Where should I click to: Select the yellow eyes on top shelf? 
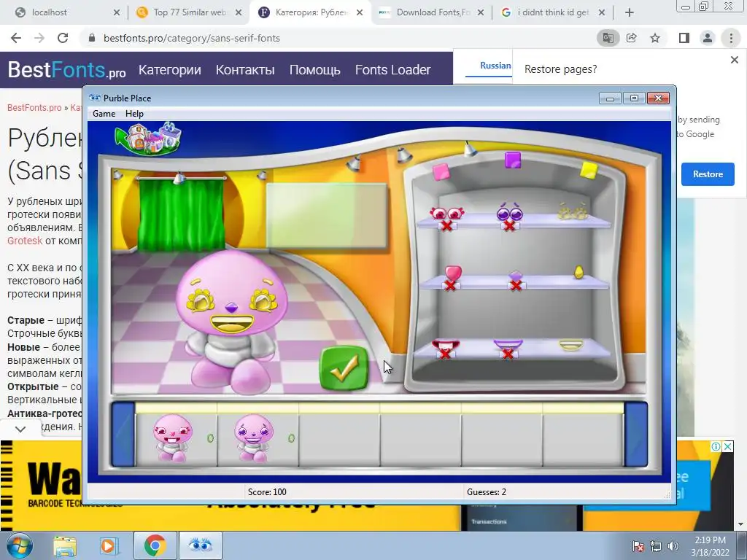(572, 211)
